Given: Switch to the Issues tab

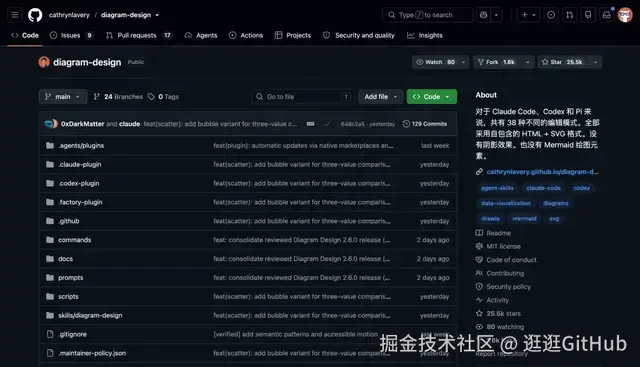Looking at the screenshot, I should [x=71, y=36].
